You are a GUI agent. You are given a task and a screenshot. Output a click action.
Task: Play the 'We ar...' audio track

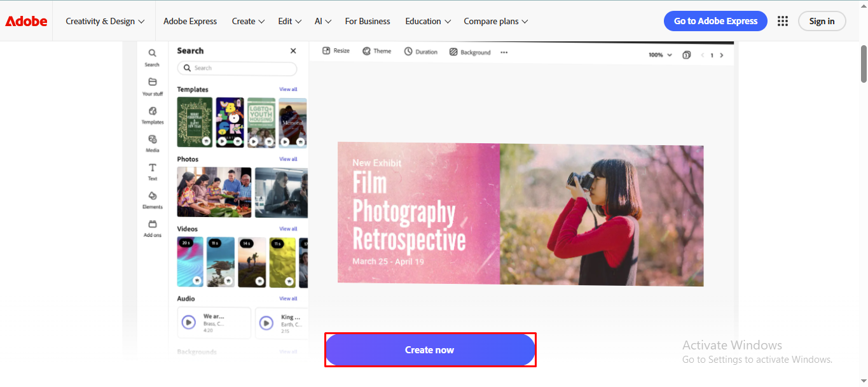(x=188, y=322)
